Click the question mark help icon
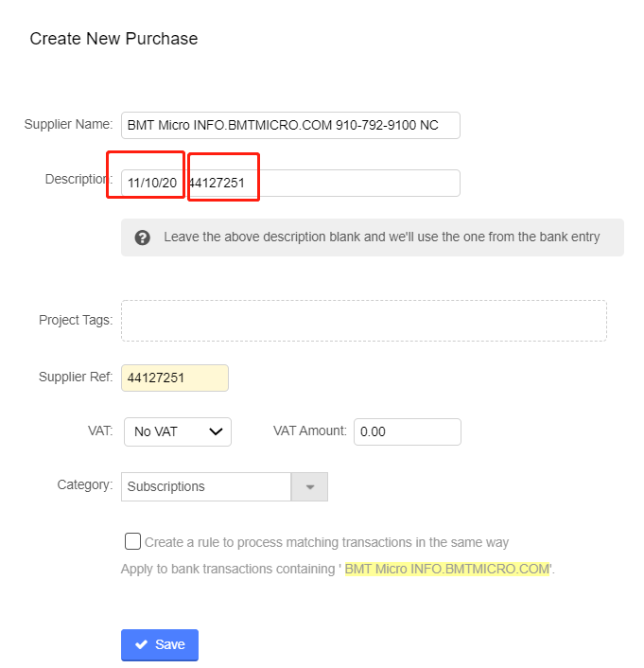 point(143,237)
